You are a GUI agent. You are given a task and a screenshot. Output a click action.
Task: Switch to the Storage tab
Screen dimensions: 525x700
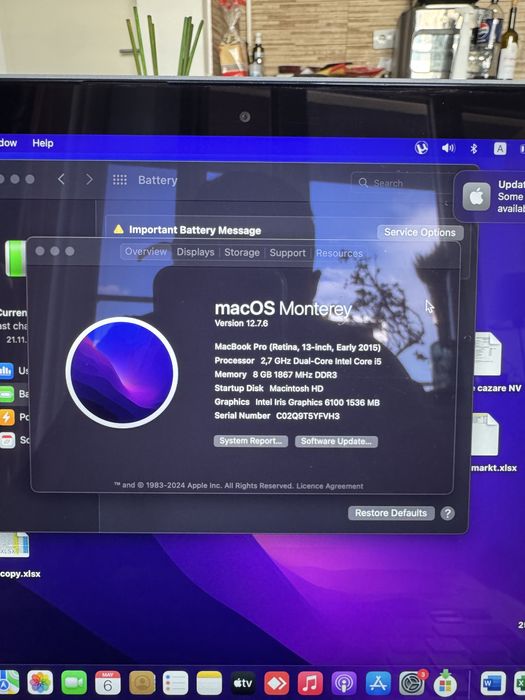(242, 253)
